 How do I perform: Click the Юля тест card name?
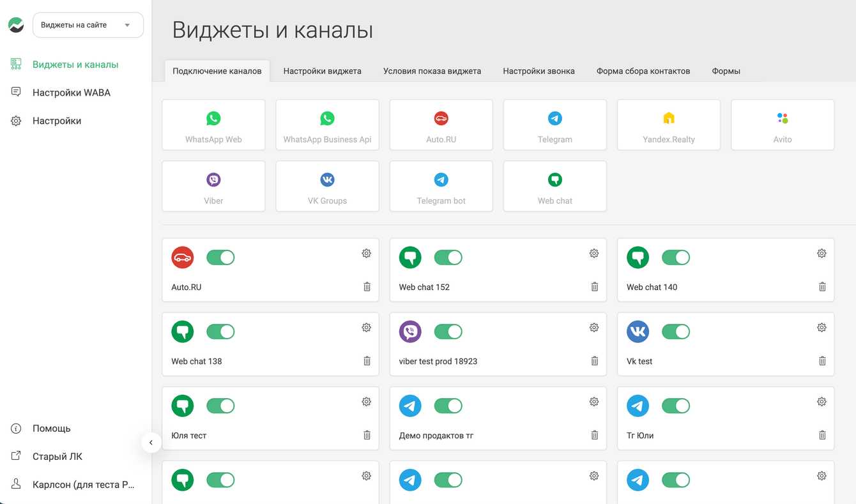[x=189, y=436]
